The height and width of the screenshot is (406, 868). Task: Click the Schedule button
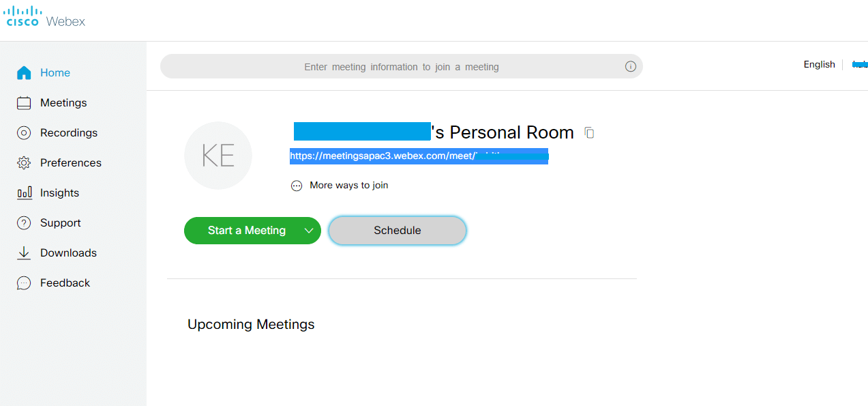pos(398,231)
